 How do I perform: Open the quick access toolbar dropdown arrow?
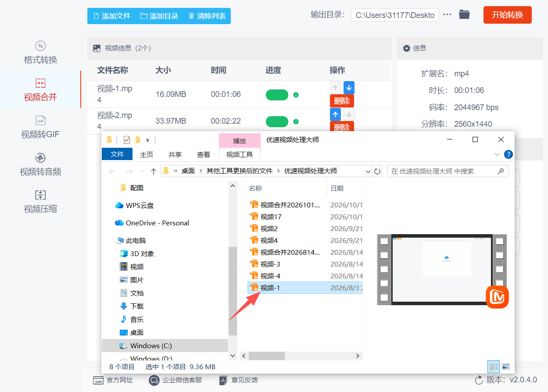(x=147, y=140)
